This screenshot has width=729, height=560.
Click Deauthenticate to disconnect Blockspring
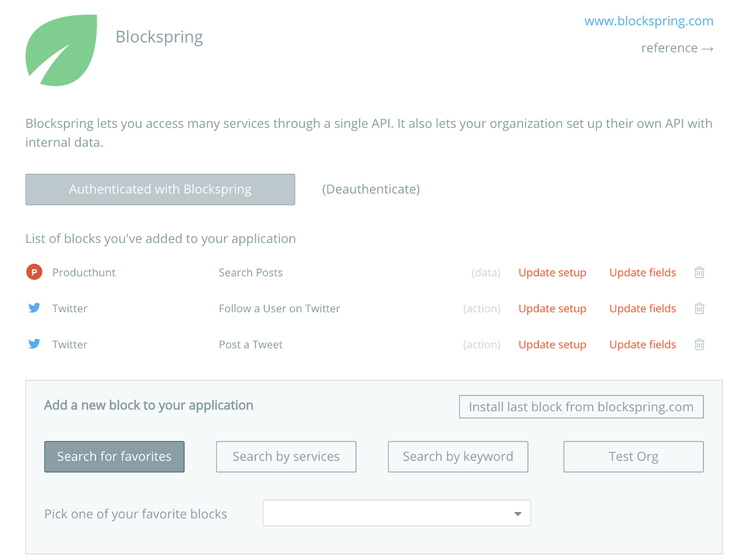(x=371, y=189)
